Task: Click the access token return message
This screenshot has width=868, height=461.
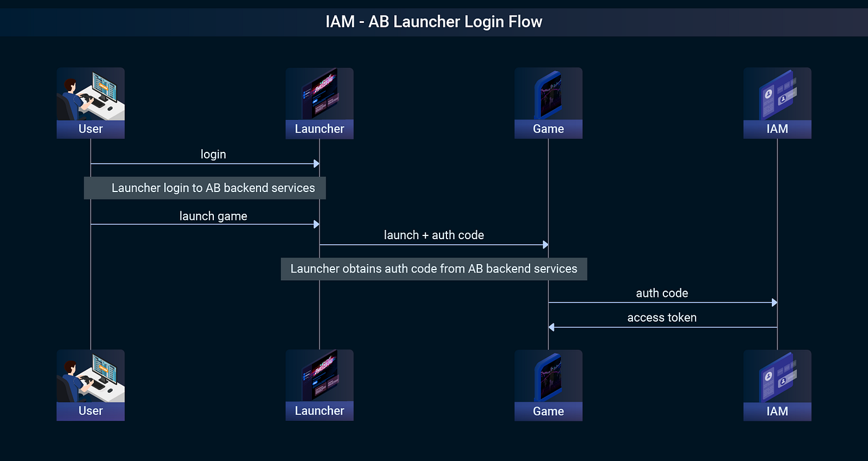Action: coord(662,317)
